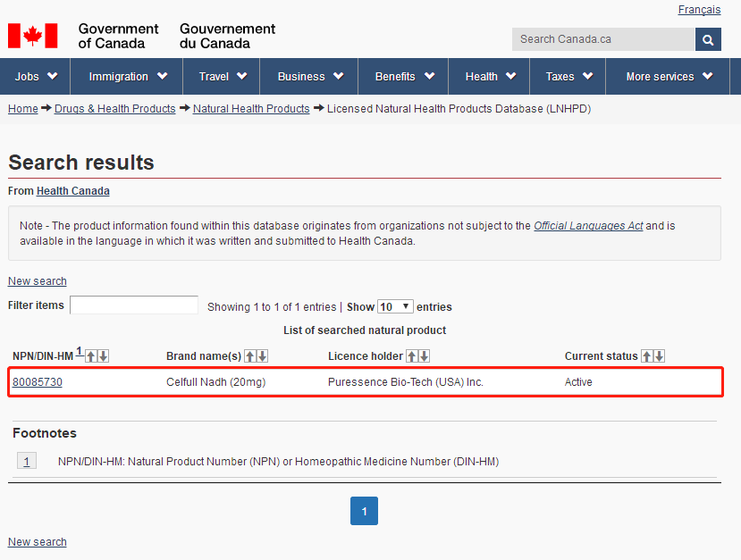Click the Official Languages Act link
The width and height of the screenshot is (741, 560).
coord(588,226)
